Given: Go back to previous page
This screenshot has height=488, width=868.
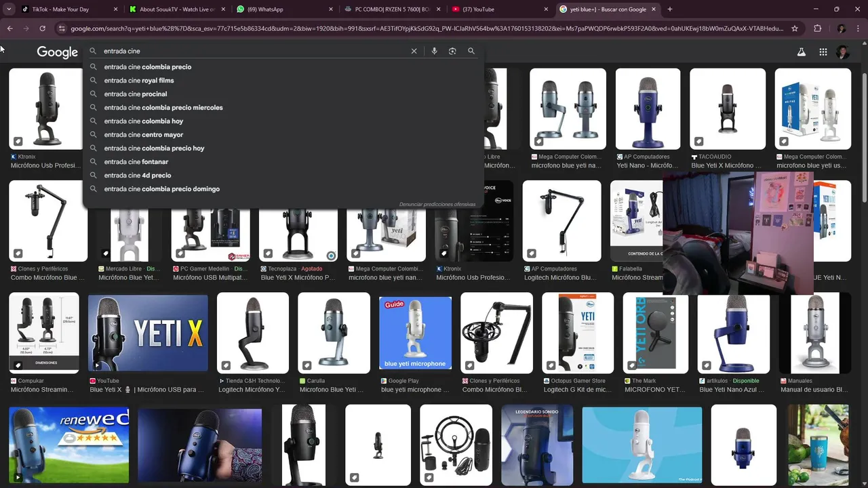Looking at the screenshot, I should click(9, 28).
